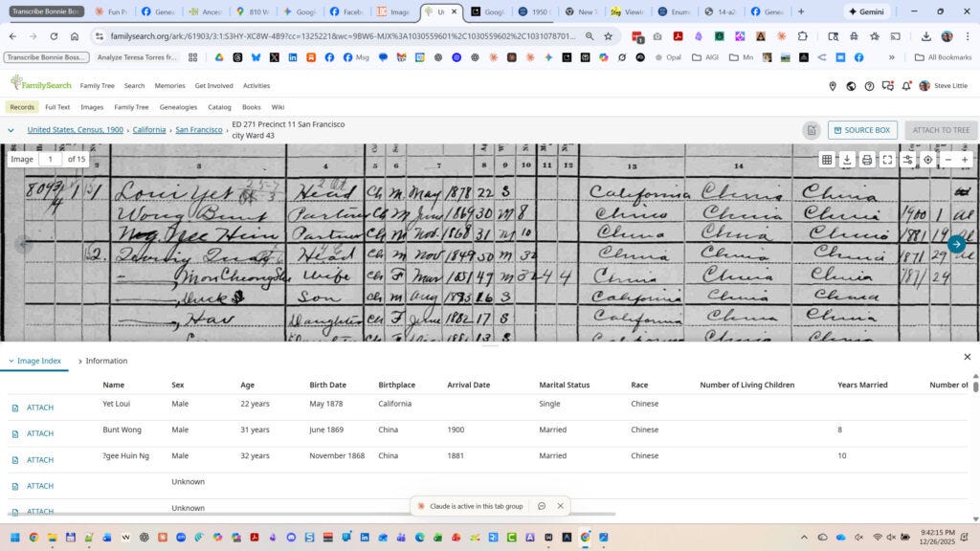Click the LinkedIn bookmark icon

pos(293,57)
